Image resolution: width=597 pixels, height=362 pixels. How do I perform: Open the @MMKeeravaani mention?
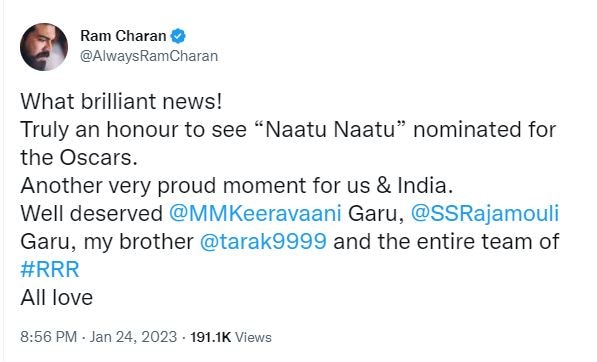pyautogui.click(x=255, y=213)
